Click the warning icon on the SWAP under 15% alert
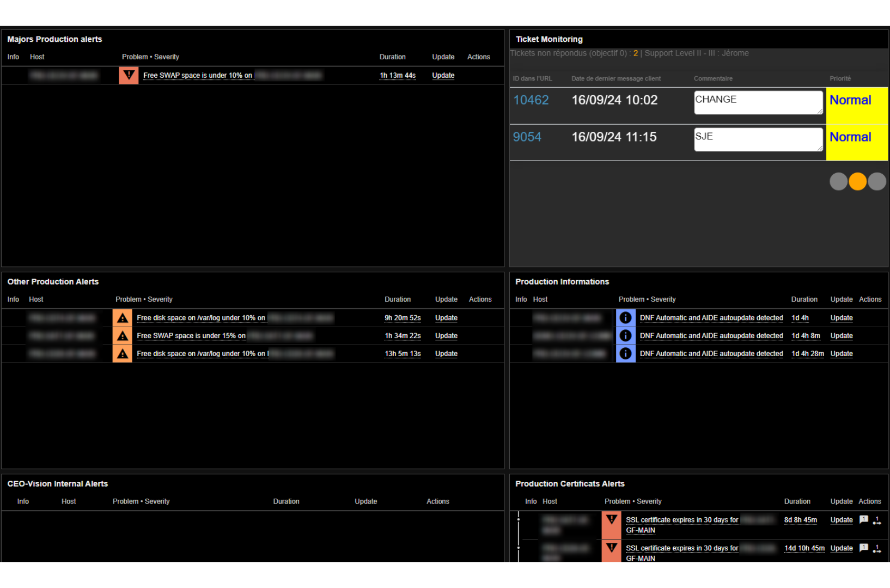890x588 pixels. pos(123,336)
